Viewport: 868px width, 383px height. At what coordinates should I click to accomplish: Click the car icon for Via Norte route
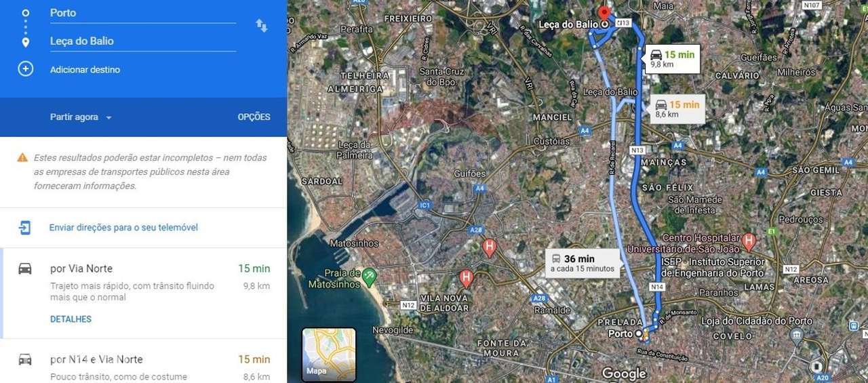[x=25, y=268]
